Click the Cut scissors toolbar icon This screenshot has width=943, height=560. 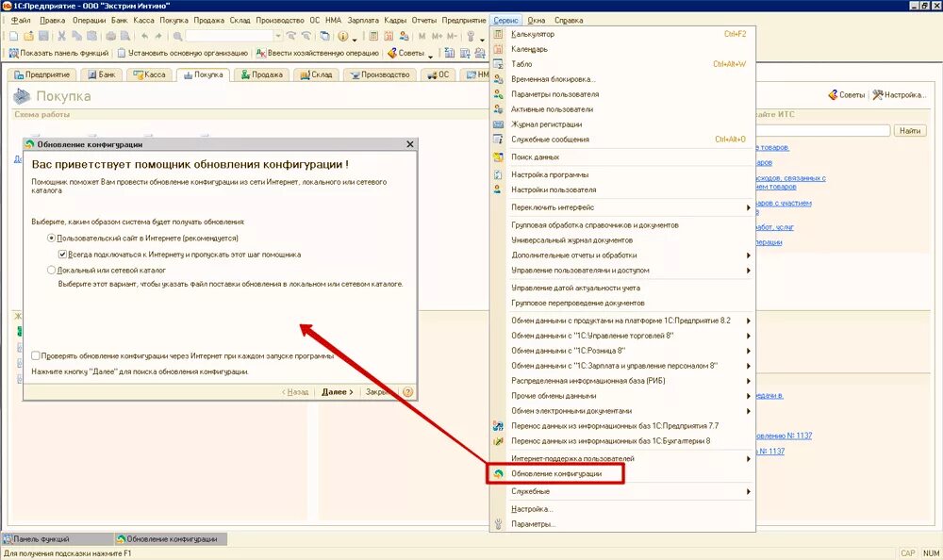click(61, 36)
